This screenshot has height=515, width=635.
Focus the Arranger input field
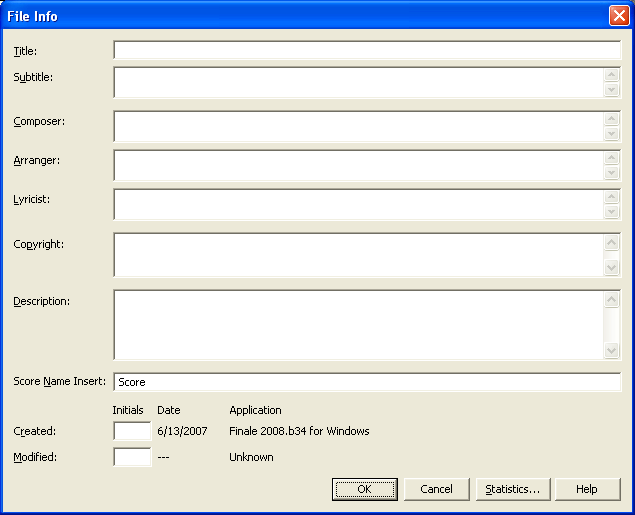click(360, 165)
